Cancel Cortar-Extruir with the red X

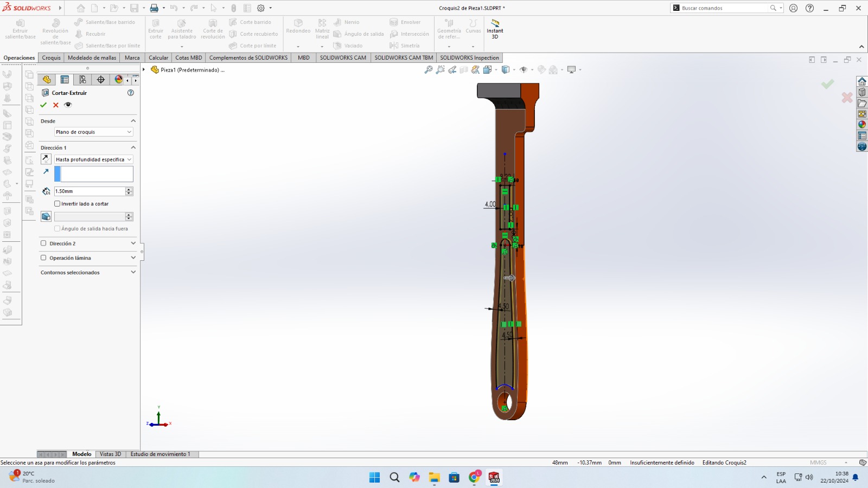pos(55,105)
